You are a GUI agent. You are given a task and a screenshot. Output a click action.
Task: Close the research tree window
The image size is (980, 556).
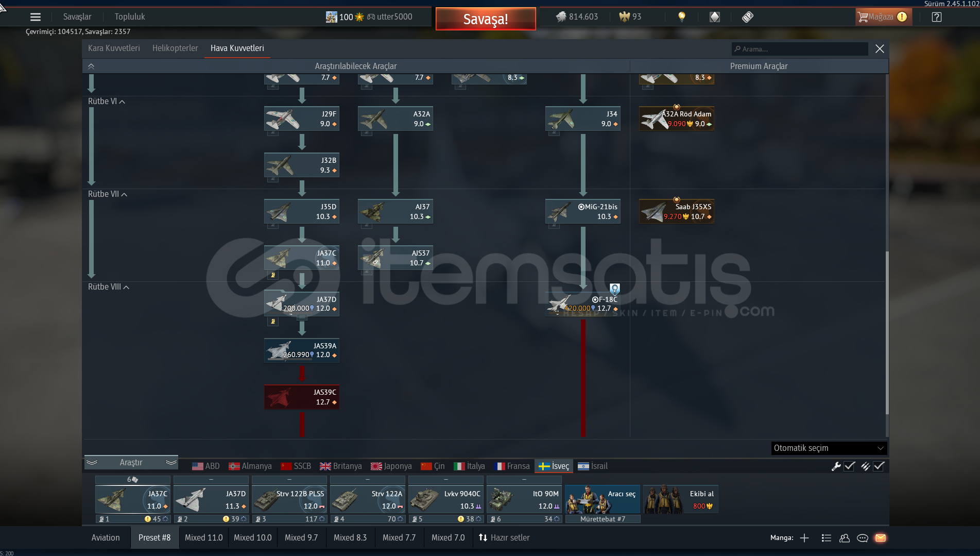[x=880, y=48]
